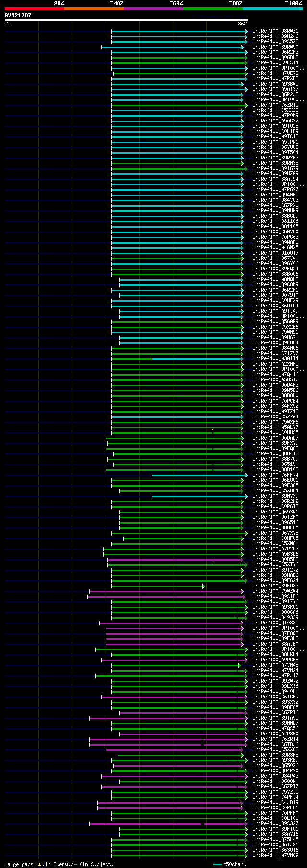Select subject label UniRef100_Q653R1
307x868 pixels.
pyautogui.click(x=275, y=512)
